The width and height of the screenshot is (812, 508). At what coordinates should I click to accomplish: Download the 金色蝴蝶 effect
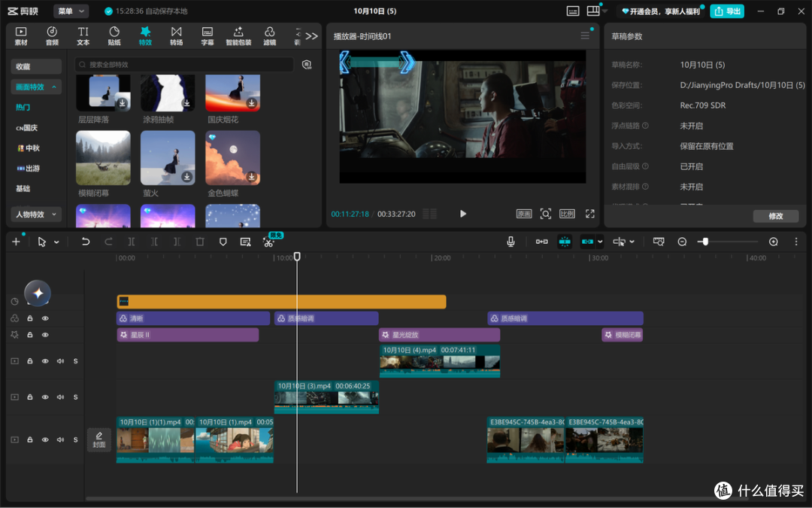click(252, 177)
